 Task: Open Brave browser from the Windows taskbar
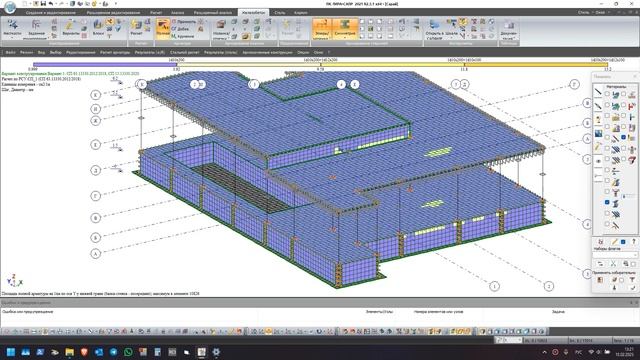tap(84, 352)
